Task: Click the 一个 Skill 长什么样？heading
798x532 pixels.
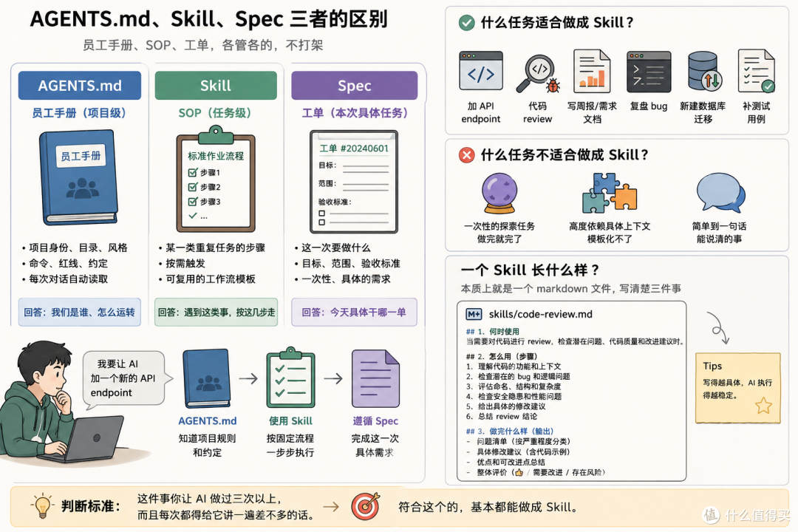Action: tap(531, 270)
